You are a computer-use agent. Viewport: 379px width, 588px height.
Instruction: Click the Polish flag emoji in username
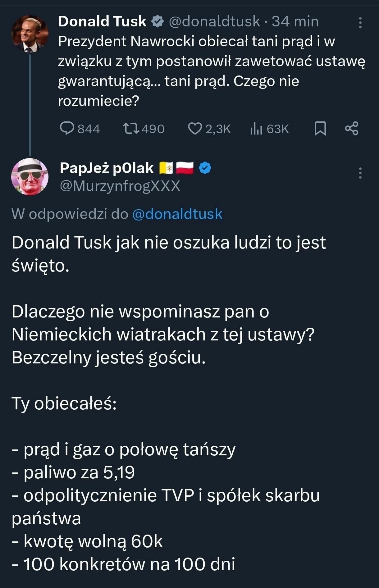(x=185, y=168)
